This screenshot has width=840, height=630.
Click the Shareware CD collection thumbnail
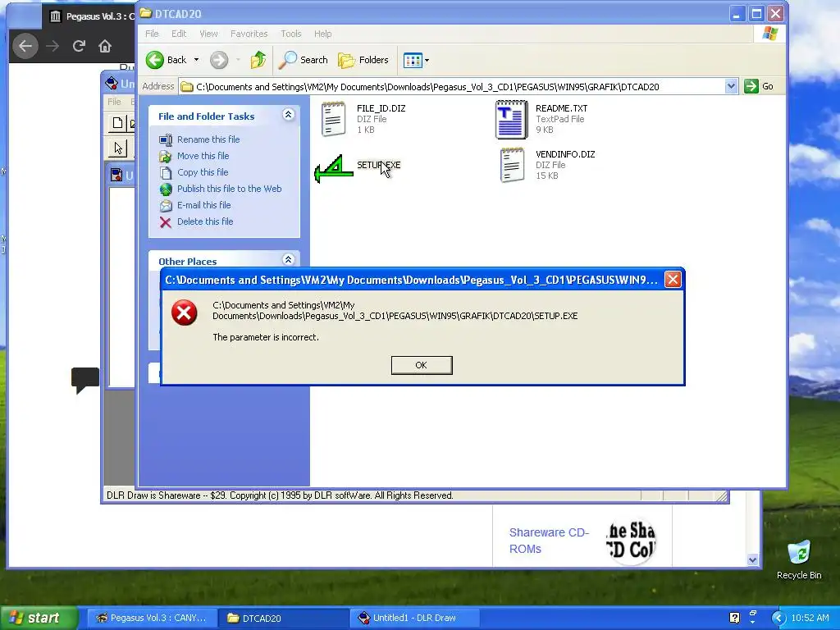click(631, 541)
